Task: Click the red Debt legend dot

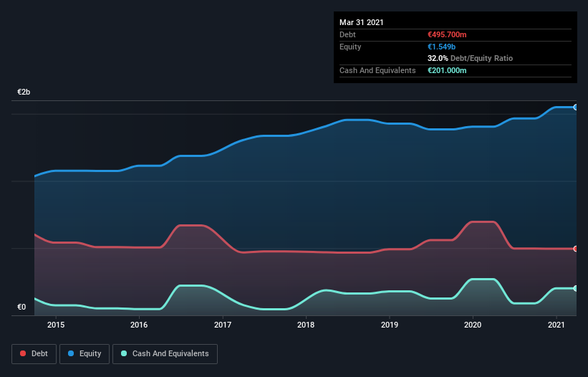Action: [x=23, y=353]
